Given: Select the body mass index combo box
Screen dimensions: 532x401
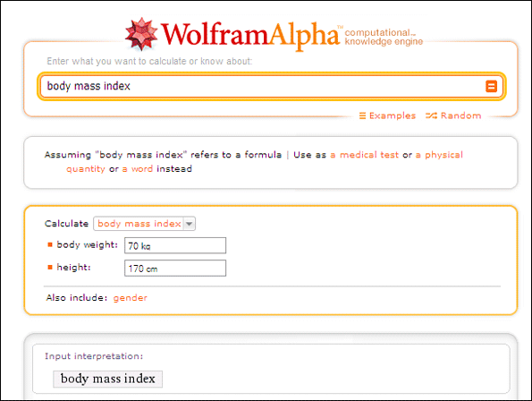Looking at the screenshot, I should [x=145, y=224].
